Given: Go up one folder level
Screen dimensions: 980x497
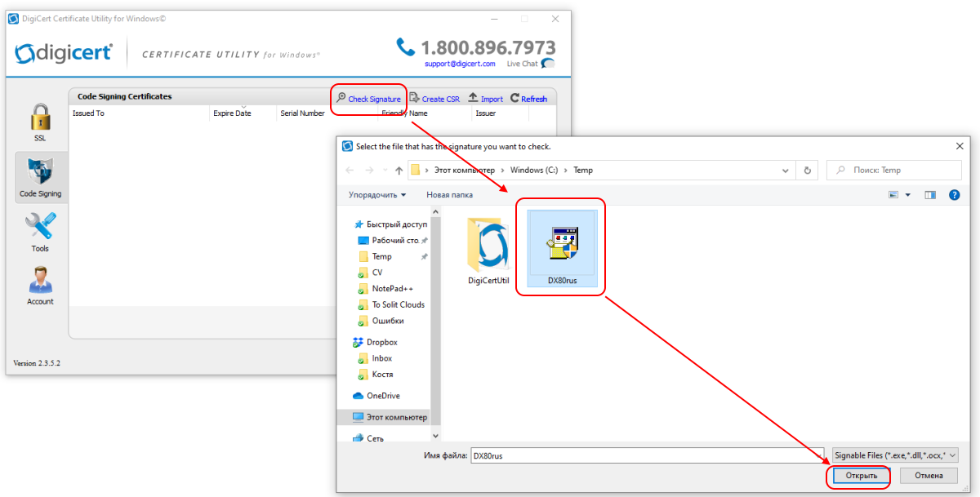Looking at the screenshot, I should [x=399, y=171].
